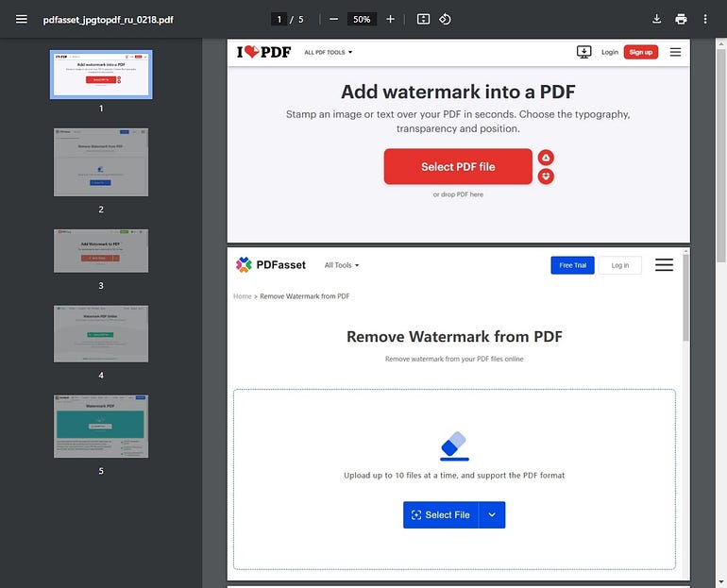Click the PDFasset logo
The height and width of the screenshot is (588, 727).
tap(271, 264)
